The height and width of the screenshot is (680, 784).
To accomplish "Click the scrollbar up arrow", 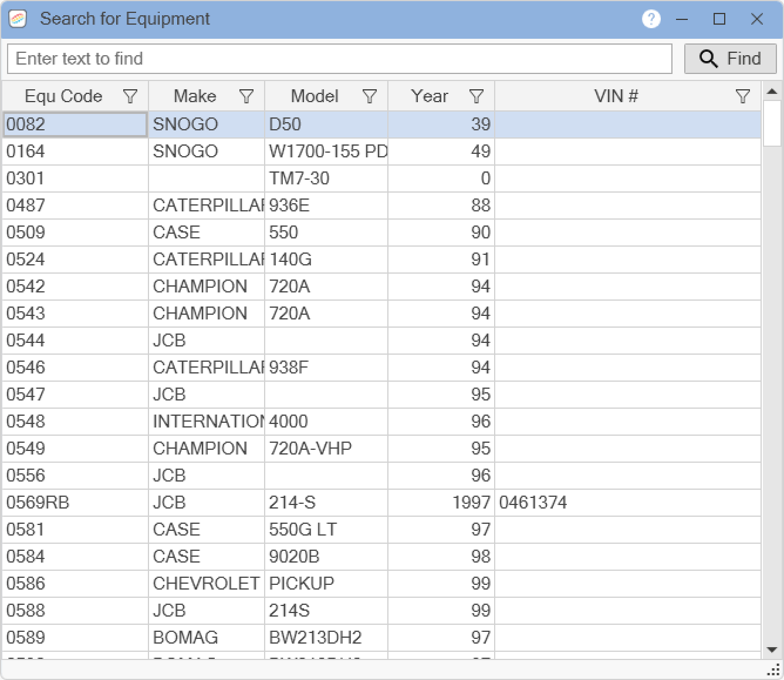I will tap(772, 91).
